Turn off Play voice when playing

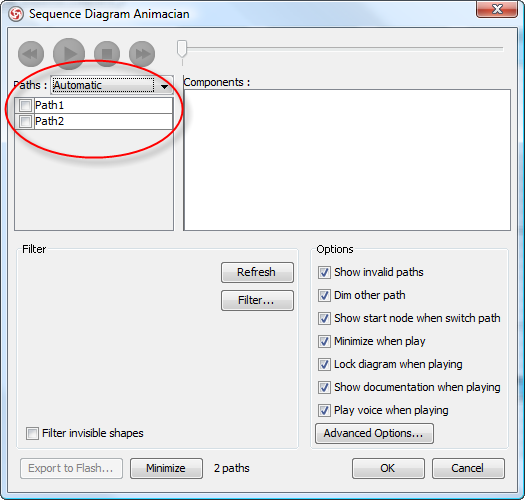pyautogui.click(x=324, y=410)
